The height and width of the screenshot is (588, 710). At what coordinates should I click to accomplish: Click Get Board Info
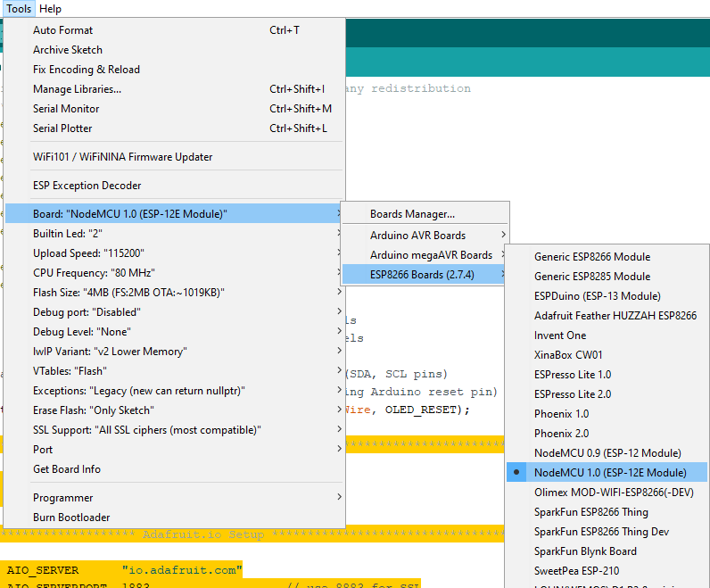174,468
